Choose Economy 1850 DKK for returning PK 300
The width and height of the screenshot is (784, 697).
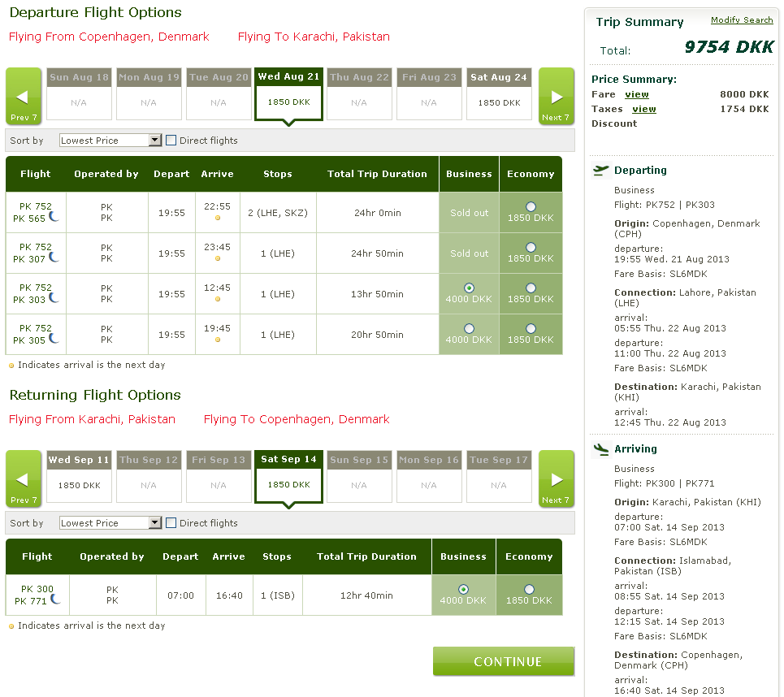[x=529, y=590]
